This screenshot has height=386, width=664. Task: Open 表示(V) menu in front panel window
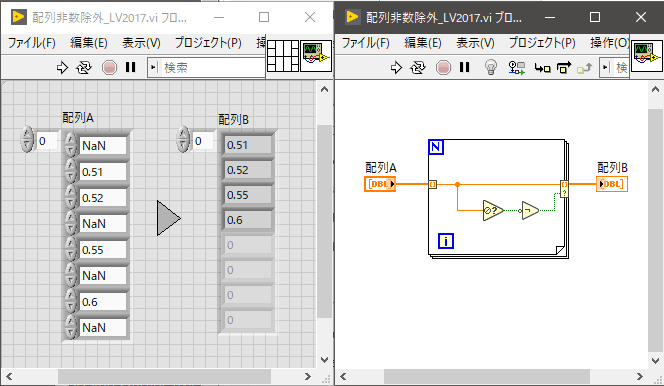click(x=141, y=43)
